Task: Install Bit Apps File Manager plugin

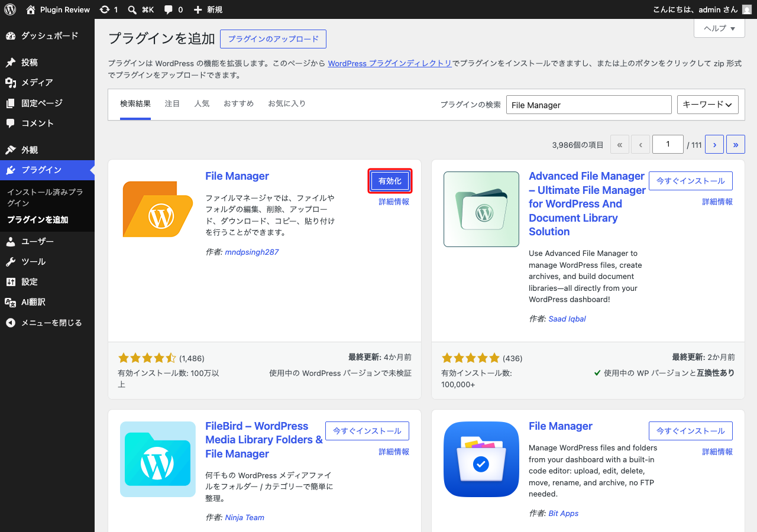Action: click(x=691, y=431)
